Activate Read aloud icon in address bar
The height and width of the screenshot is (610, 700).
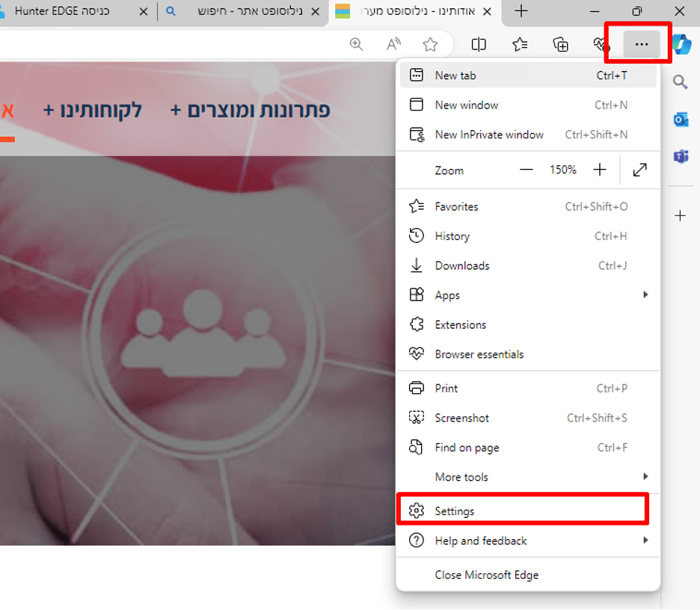(x=393, y=44)
